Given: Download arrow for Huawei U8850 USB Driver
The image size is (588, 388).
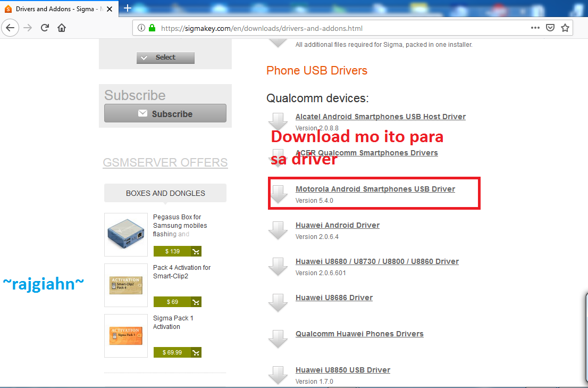Looking at the screenshot, I should pos(278,375).
